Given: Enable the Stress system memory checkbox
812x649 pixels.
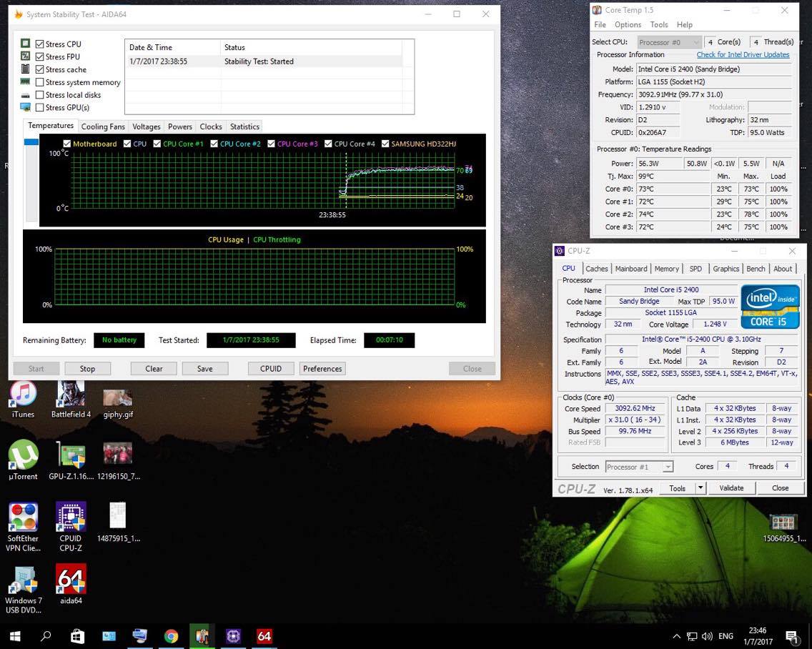Looking at the screenshot, I should [x=40, y=82].
